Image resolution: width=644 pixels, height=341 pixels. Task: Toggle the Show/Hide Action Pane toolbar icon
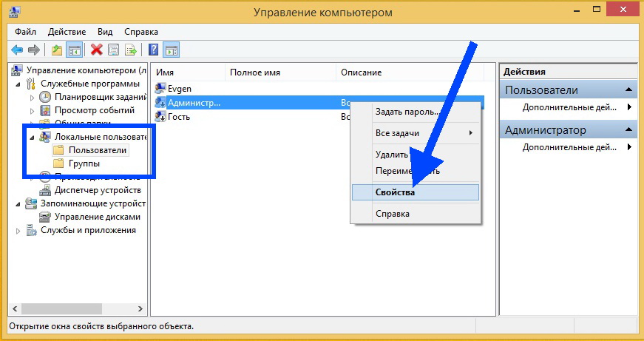tap(172, 50)
